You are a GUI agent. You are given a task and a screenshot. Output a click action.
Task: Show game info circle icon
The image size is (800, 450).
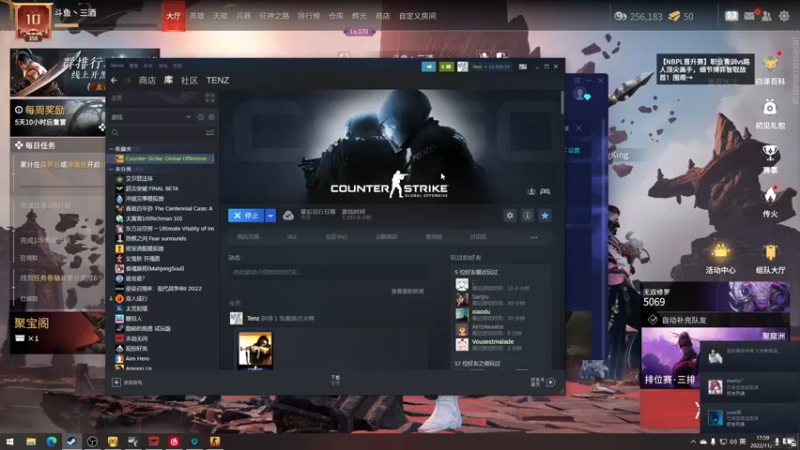click(x=527, y=215)
